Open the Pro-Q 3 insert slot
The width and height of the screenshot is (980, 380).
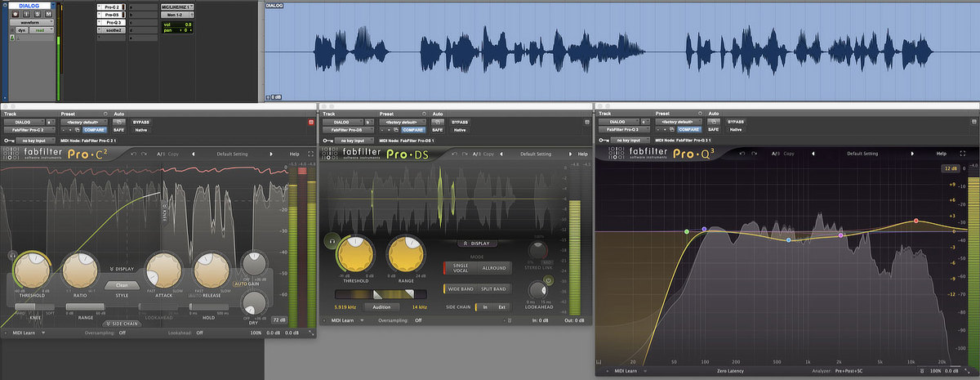(x=111, y=22)
